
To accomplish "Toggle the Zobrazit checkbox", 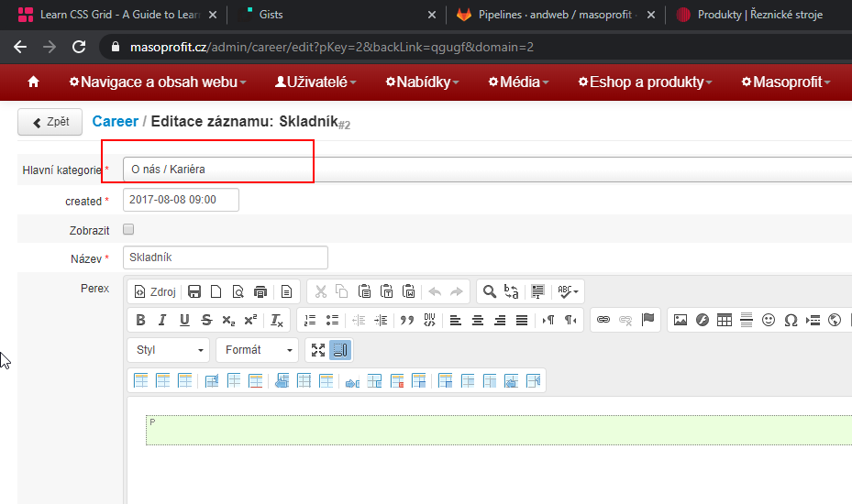I will click(128, 229).
